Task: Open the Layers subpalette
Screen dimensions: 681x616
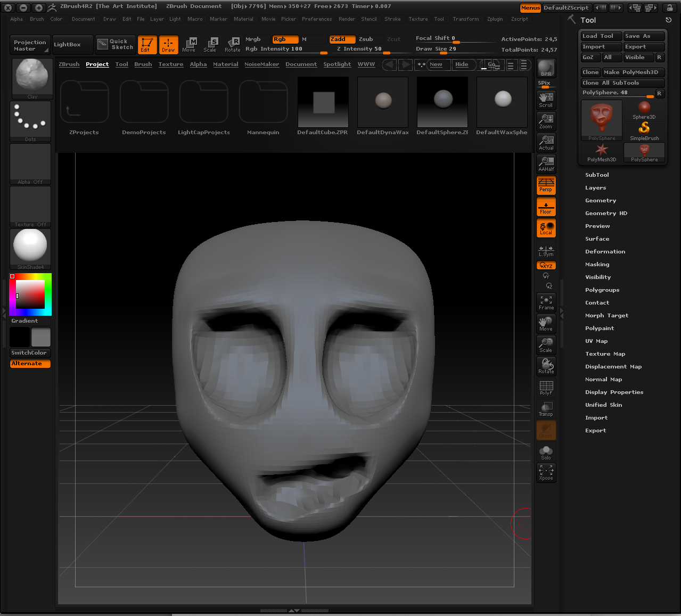Action: tap(595, 187)
